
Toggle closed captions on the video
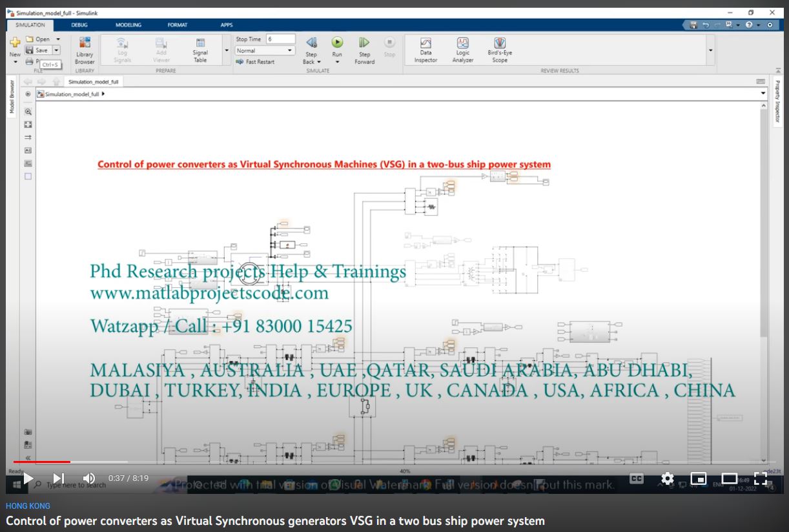[636, 478]
